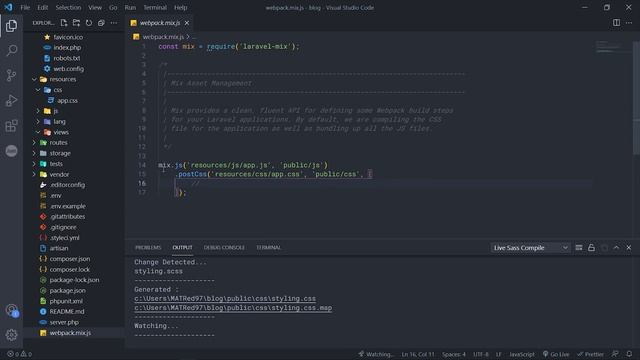
Task: Click the Prettier status bar item
Action: 590,354
